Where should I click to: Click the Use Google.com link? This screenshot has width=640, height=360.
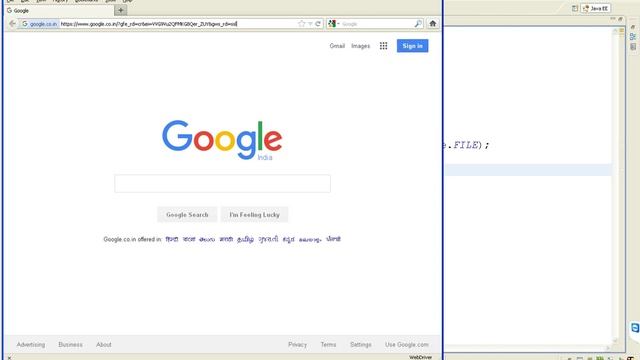[407, 344]
